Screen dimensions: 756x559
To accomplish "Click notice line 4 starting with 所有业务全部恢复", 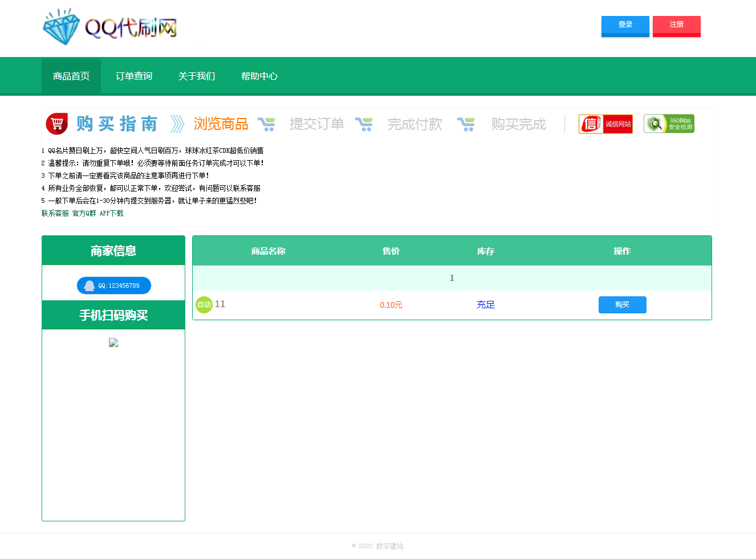I will click(x=151, y=188).
